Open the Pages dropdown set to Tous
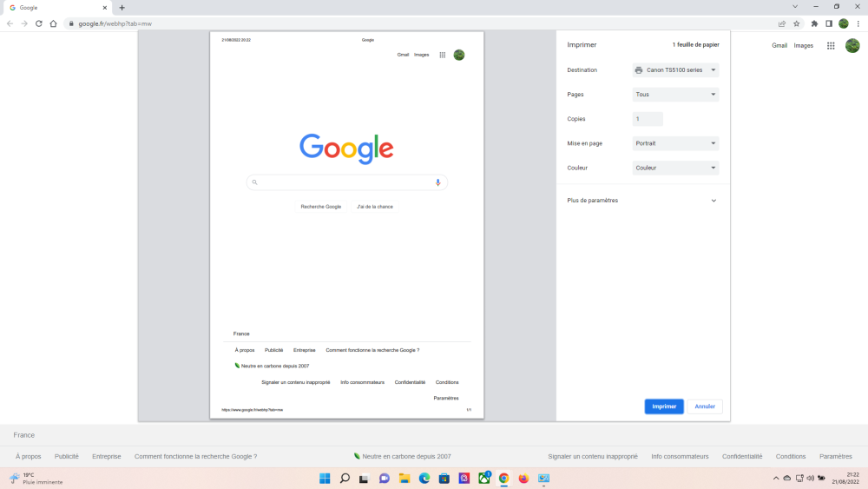Screen dimensions: 868x489 point(675,95)
